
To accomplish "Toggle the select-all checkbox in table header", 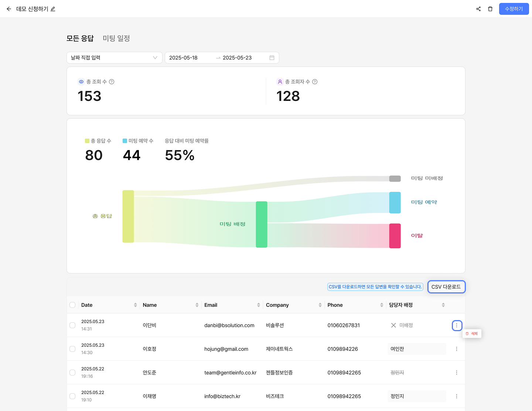I will click(x=72, y=305).
